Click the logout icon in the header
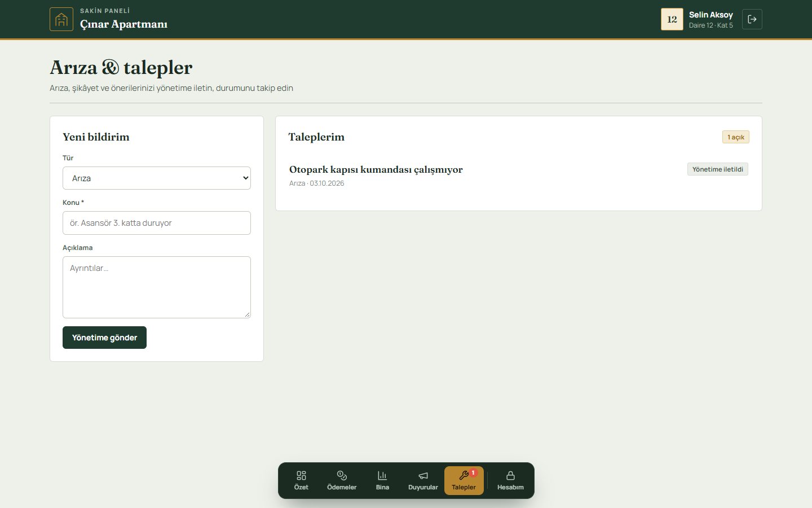The image size is (812, 508). [752, 19]
